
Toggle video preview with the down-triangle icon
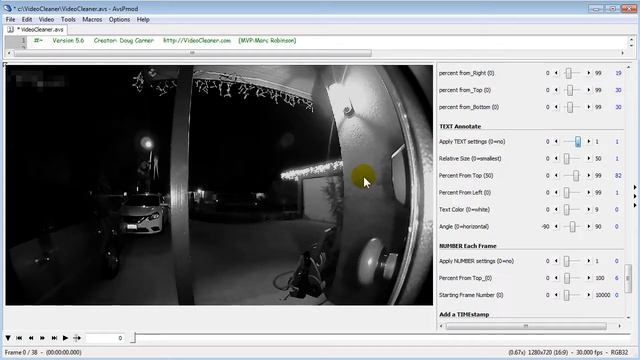point(8,338)
